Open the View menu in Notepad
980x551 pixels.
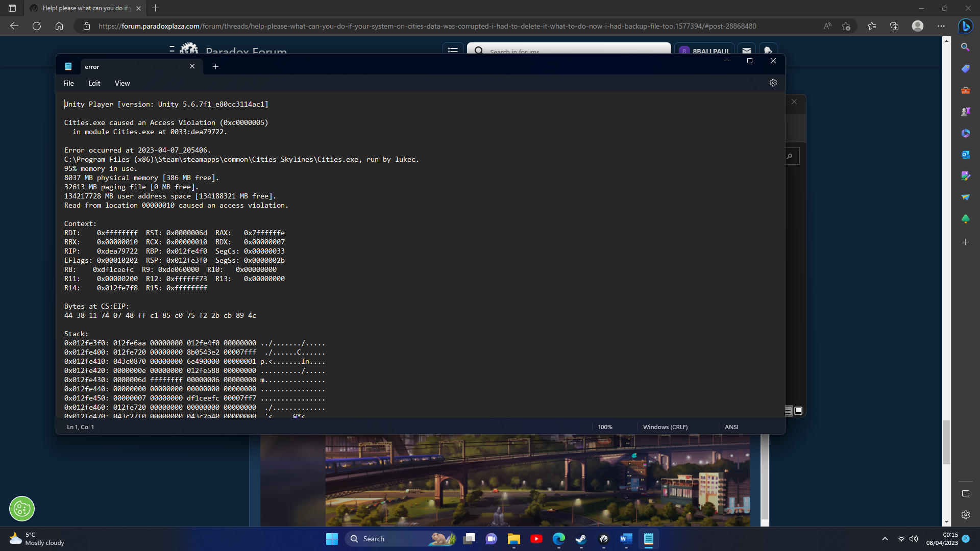tap(122, 83)
